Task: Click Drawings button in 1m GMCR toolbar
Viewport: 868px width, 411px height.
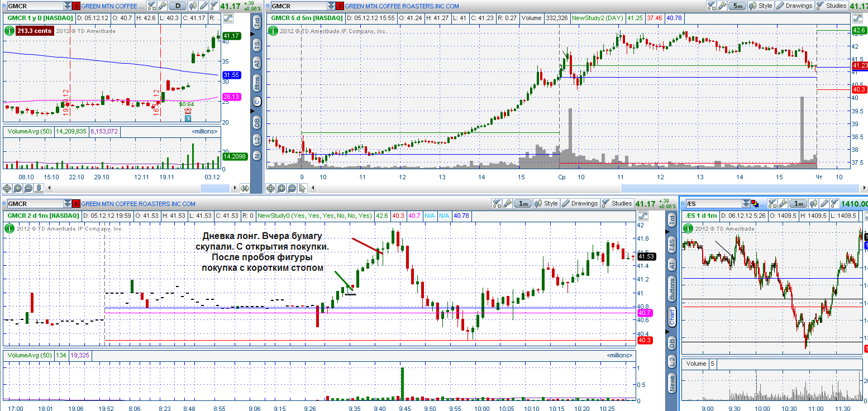Action: [580, 203]
